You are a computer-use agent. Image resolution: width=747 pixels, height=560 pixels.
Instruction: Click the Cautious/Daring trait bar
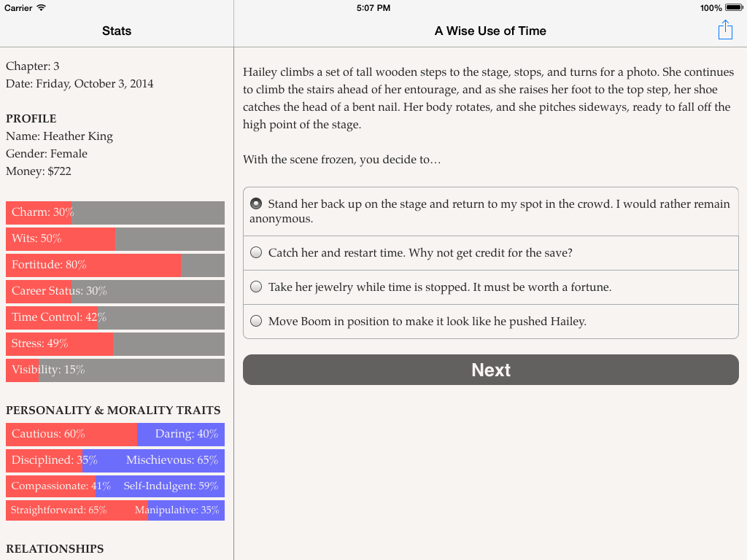pyautogui.click(x=115, y=435)
